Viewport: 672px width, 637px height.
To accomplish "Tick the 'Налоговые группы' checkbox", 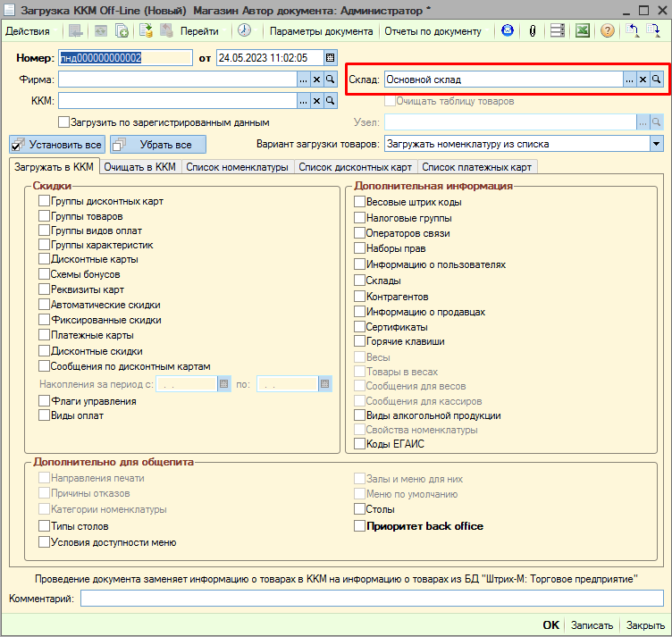I will click(359, 218).
